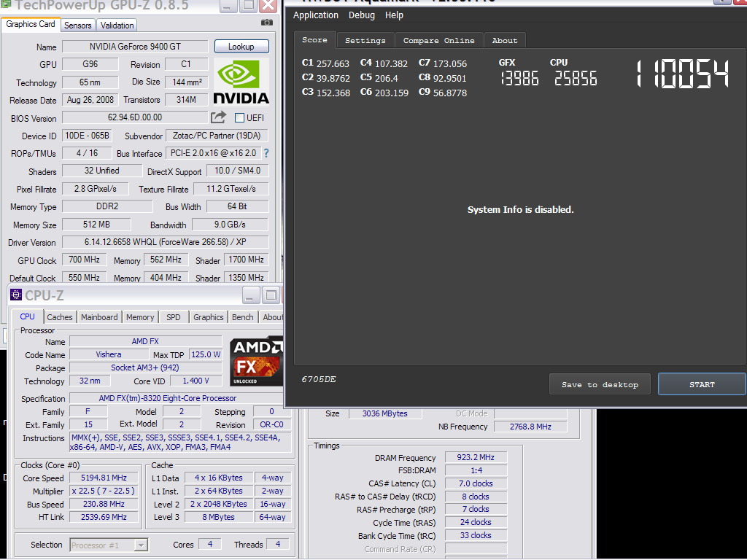The height and width of the screenshot is (560, 747).
Task: Switch to Aquamark Settings tab
Action: 365,41
